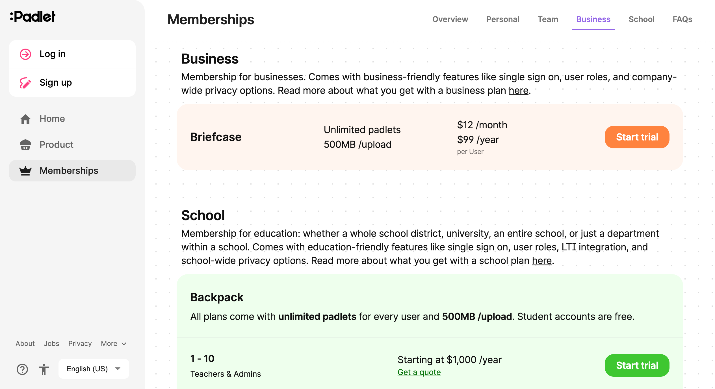Screen dimensions: 715x389
Task: Click the Product cupcake icon
Action: pyautogui.click(x=26, y=145)
